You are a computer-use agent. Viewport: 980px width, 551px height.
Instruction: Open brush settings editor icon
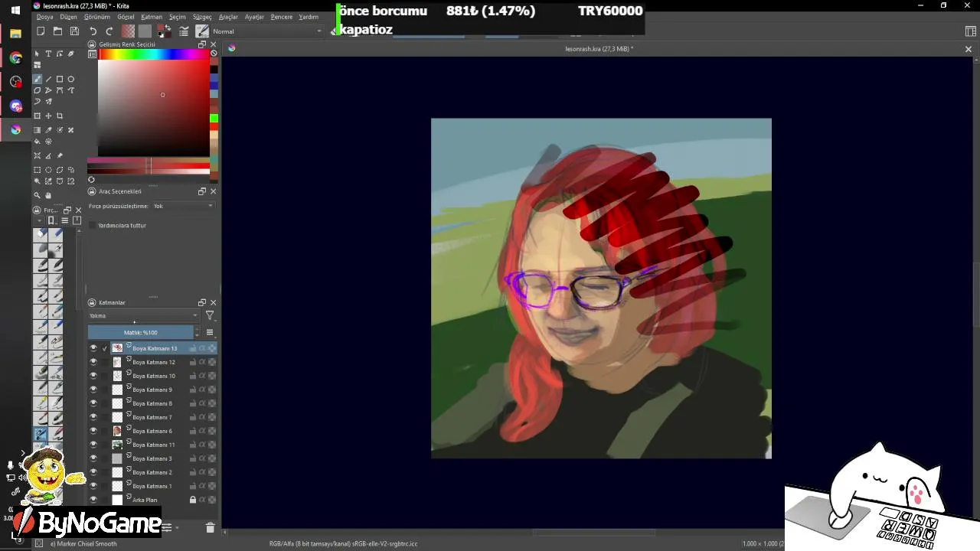coord(184,31)
